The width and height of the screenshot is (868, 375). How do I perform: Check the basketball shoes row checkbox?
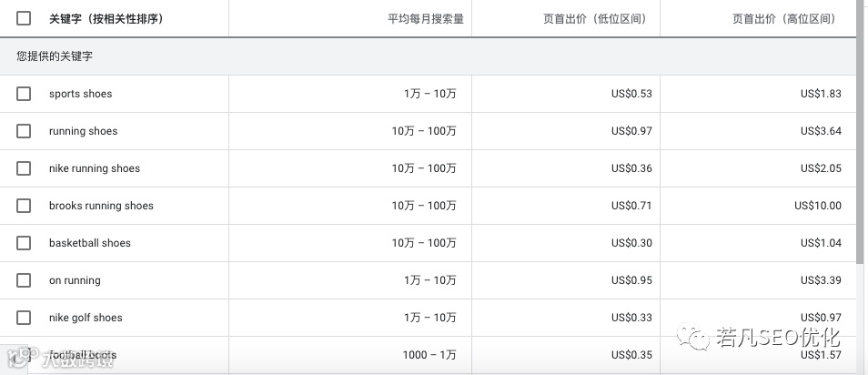(x=24, y=243)
